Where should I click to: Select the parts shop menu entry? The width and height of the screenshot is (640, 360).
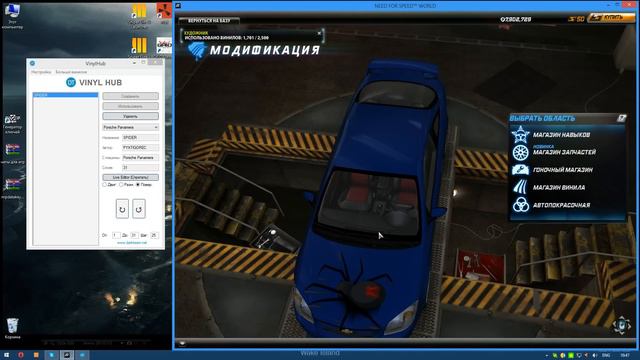pos(564,152)
